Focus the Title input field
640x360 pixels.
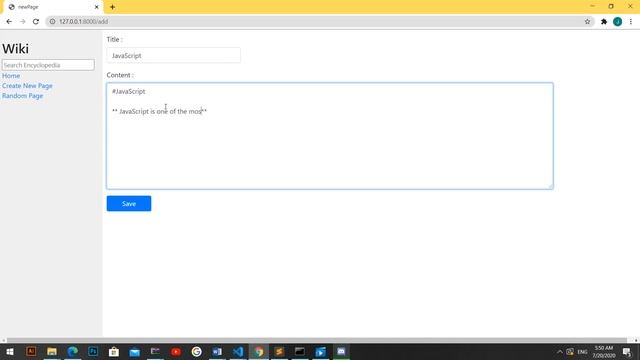(173, 56)
